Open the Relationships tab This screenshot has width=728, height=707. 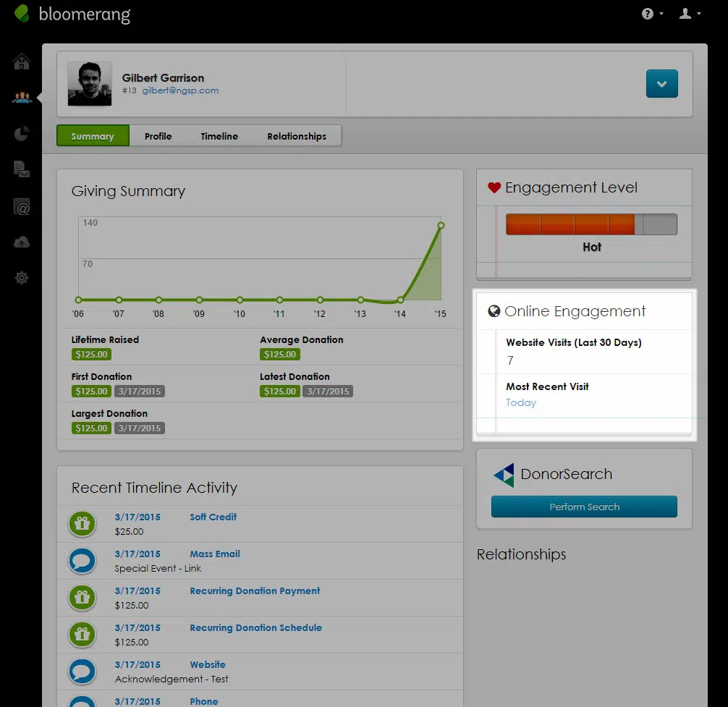(296, 136)
